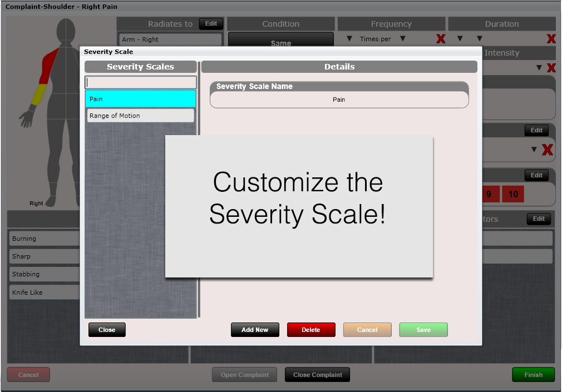Click the Add New button
Screen dimensions: 562x392
pos(255,330)
